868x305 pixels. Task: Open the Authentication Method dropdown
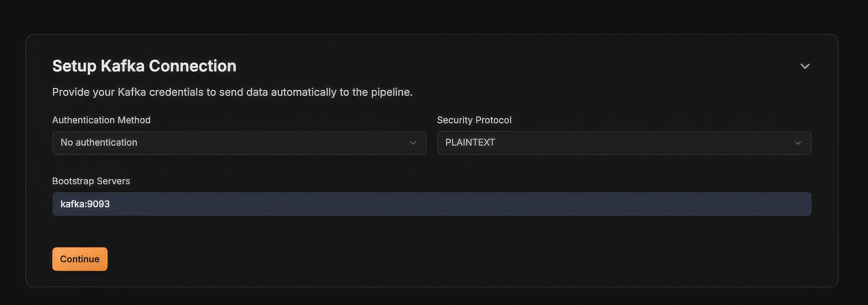tap(239, 143)
